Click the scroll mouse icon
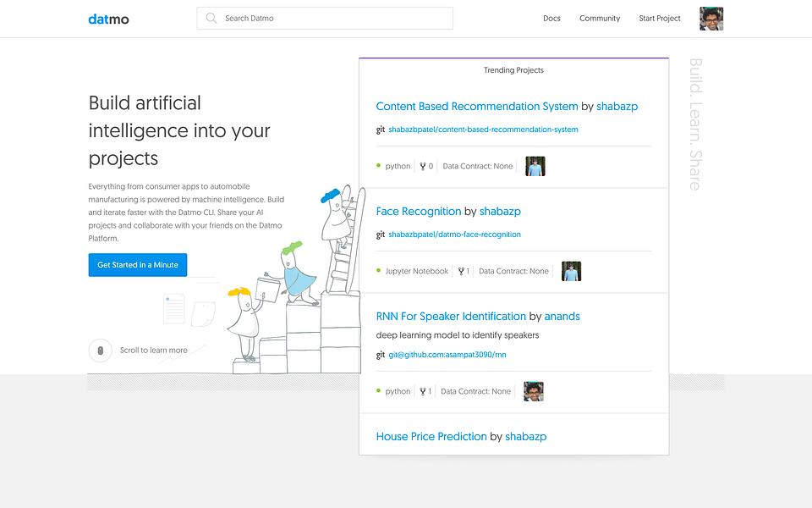This screenshot has height=508, width=812. point(101,351)
